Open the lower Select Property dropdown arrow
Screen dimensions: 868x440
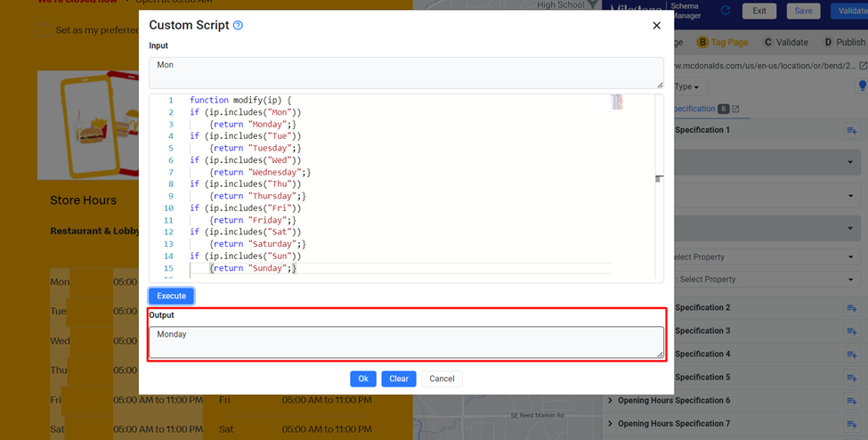[851, 280]
